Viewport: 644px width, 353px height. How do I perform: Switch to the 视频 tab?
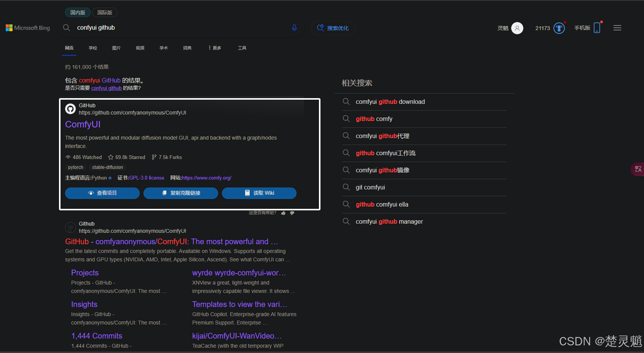pos(140,48)
